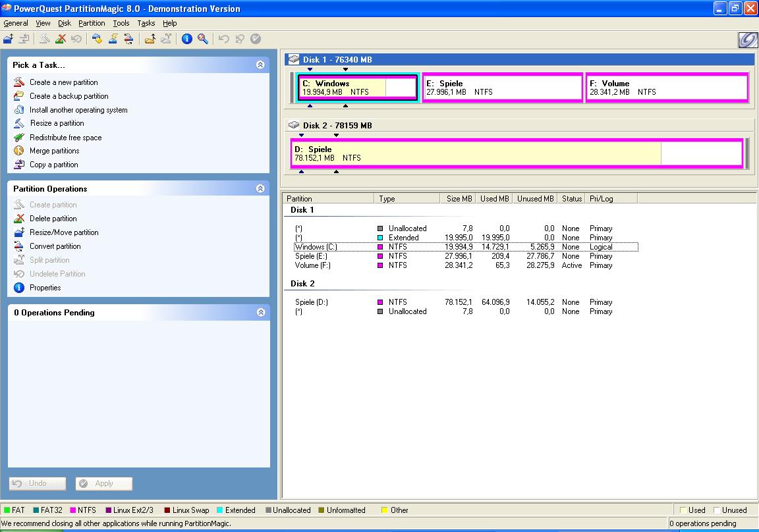The image size is (759, 532).
Task: Click the Disk 1 drive icon in its header
Action: click(294, 59)
